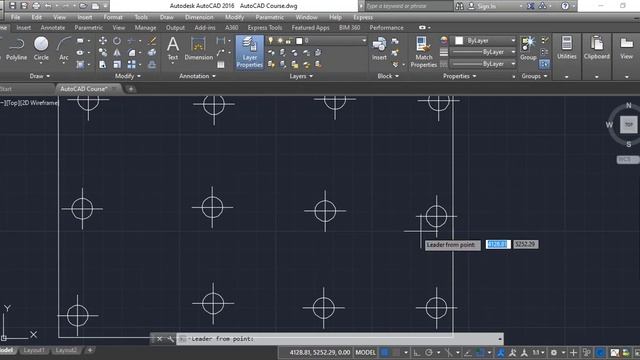This screenshot has width=640, height=360.
Task: Click the WCS label under ViewCube
Action: pos(627,159)
